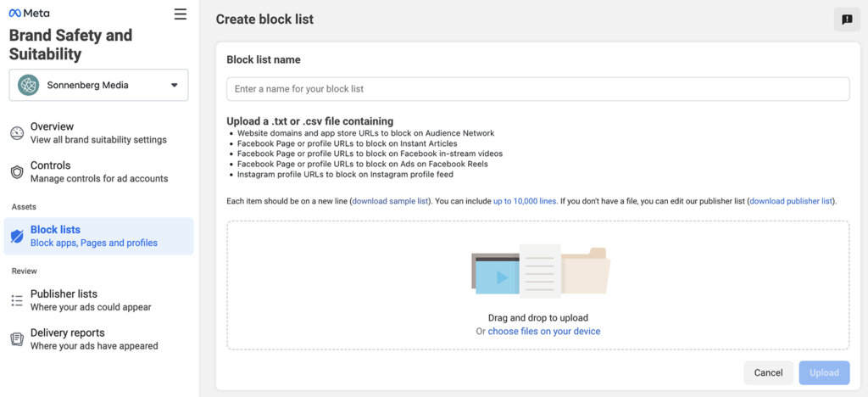Open the download publisher list link
This screenshot has width=868, height=397.
click(x=791, y=201)
